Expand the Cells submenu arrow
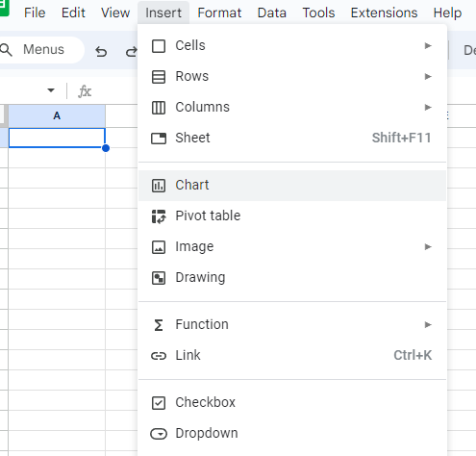This screenshot has height=456, width=476. [428, 45]
